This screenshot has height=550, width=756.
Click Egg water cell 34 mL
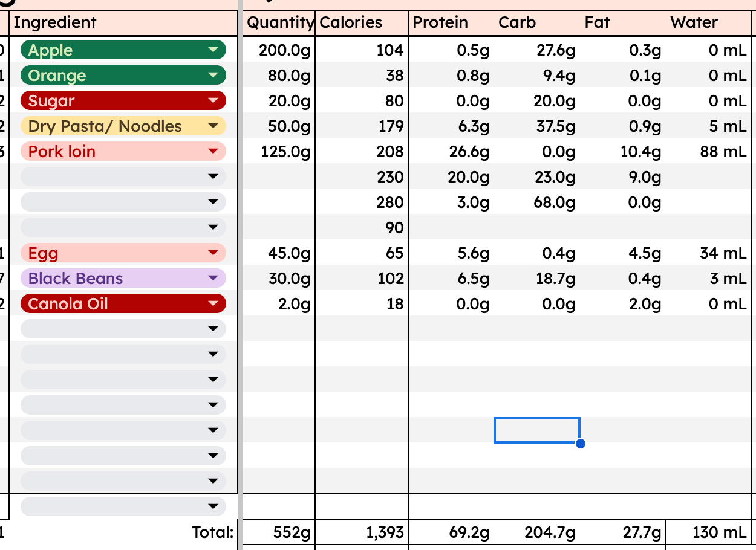708,253
